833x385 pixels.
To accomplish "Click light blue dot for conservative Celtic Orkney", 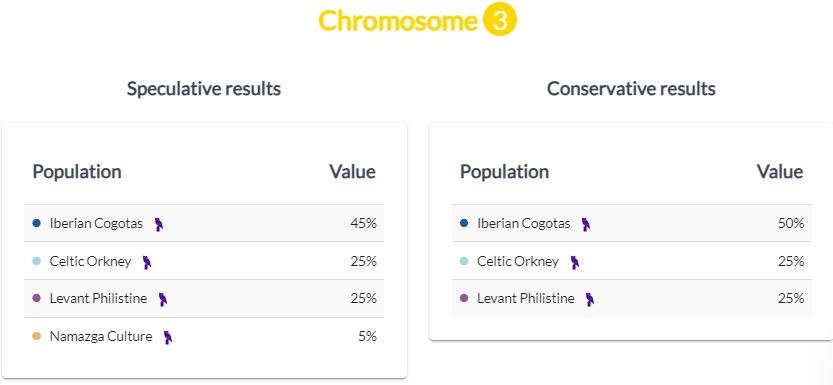I will pyautogui.click(x=464, y=261).
